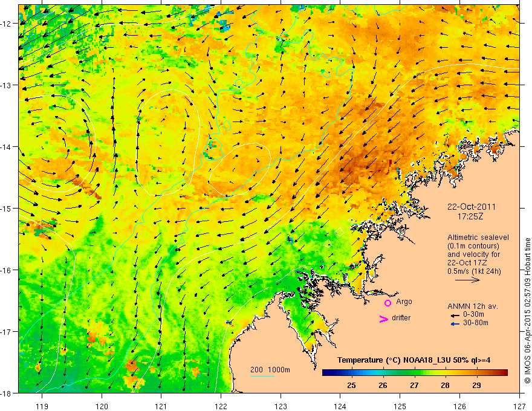This screenshot has width=532, height=411.
Task: Click the (0.1m contours) text
Action: pos(473,246)
